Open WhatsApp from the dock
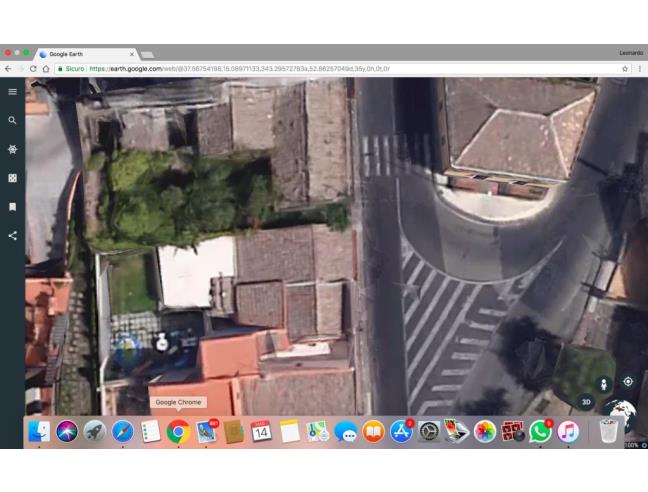This screenshot has height=492, width=648. point(541,432)
